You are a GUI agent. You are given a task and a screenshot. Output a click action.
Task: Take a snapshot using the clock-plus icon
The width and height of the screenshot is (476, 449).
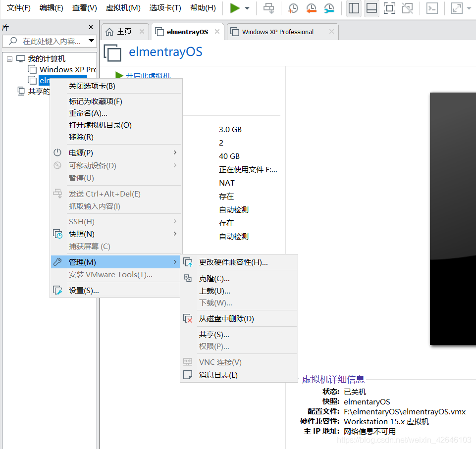point(293,8)
